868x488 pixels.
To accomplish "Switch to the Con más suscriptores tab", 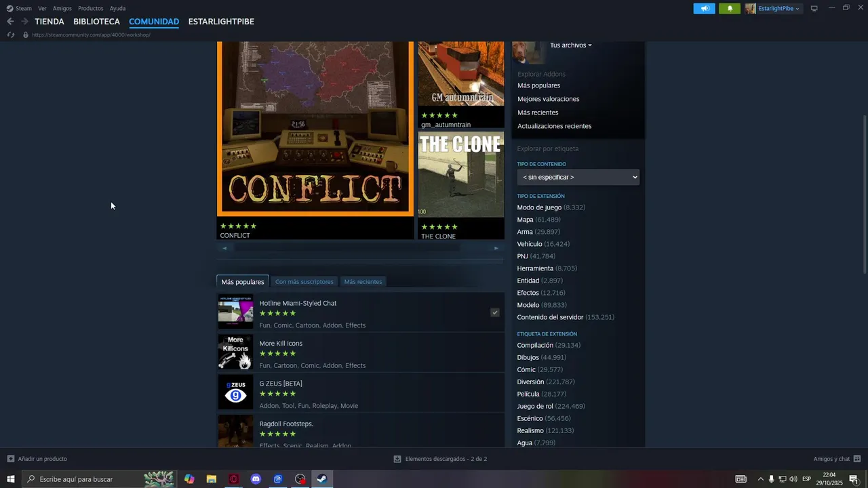I will pos(304,281).
